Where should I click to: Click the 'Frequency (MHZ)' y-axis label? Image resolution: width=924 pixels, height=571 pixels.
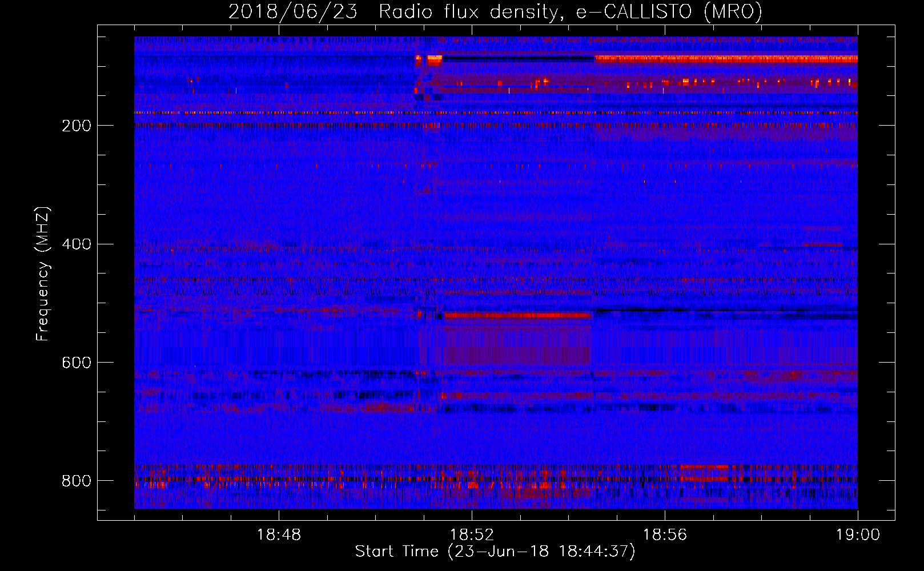point(43,274)
